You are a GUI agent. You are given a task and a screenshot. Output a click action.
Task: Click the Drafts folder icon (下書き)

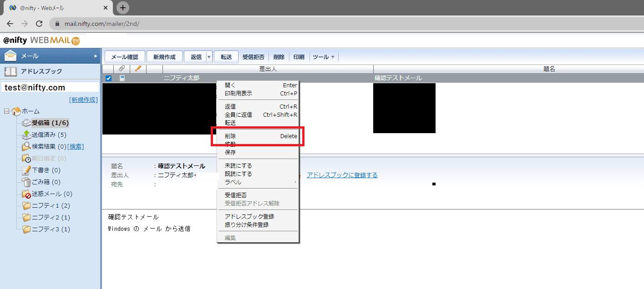[26, 170]
